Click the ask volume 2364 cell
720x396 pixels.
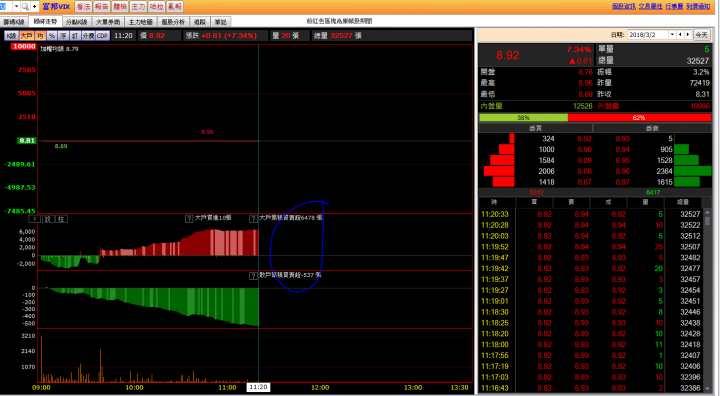(664, 171)
